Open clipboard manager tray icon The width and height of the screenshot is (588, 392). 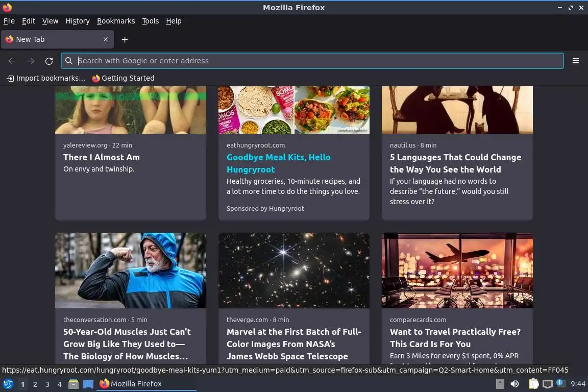point(533,384)
